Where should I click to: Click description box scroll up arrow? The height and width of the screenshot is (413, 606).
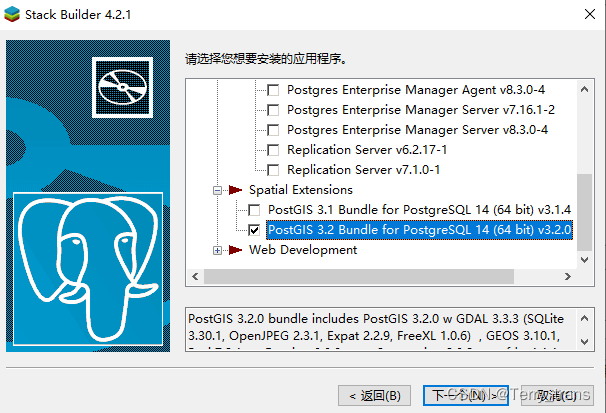tap(585, 318)
